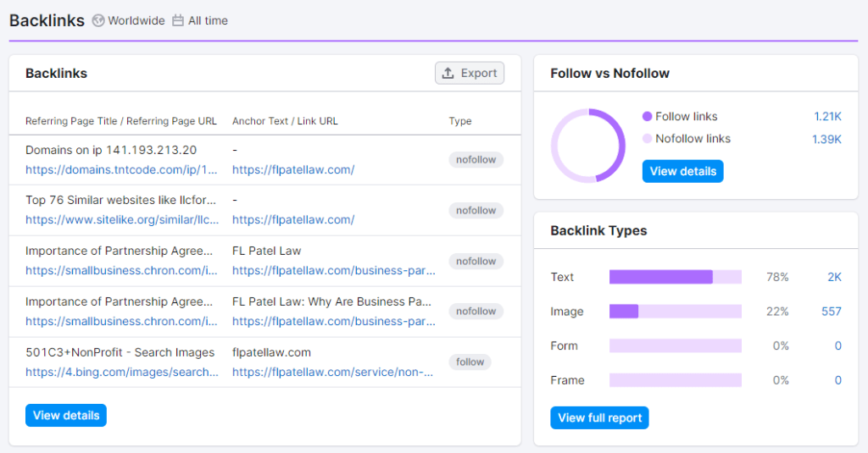This screenshot has width=868, height=453.
Task: Click the All time calendar icon
Action: click(x=178, y=20)
